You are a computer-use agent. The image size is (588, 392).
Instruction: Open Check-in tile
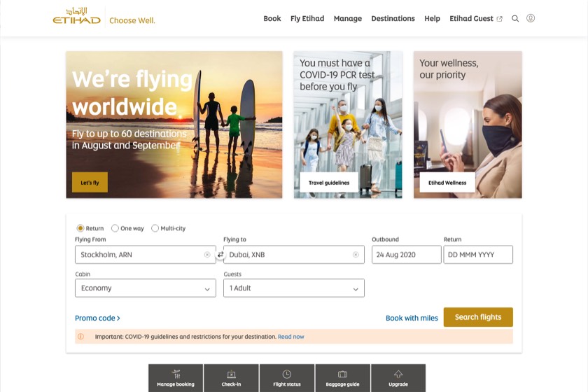pyautogui.click(x=231, y=378)
